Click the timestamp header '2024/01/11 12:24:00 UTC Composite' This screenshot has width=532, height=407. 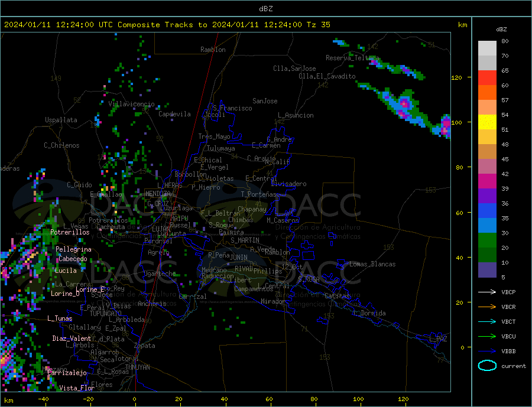pyautogui.click(x=82, y=25)
